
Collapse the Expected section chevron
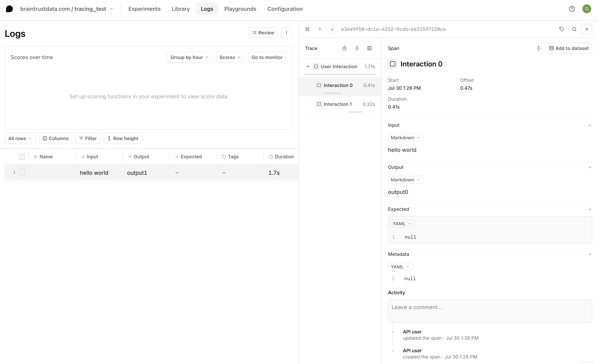(x=590, y=209)
